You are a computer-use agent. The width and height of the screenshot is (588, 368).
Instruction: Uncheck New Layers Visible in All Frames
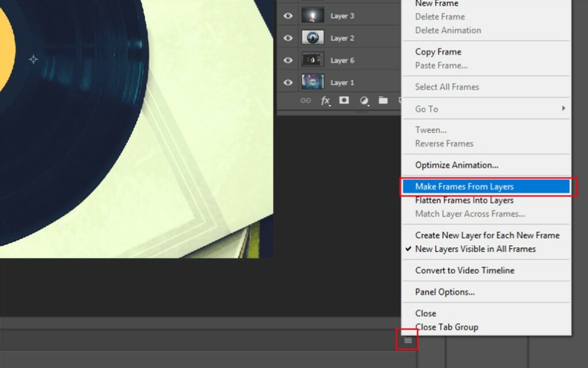[475, 249]
